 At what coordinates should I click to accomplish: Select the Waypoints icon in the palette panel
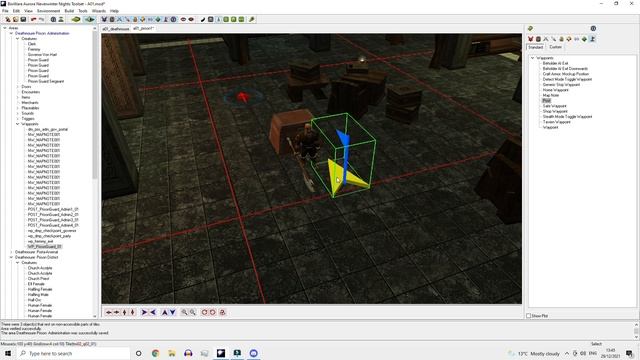tap(592, 39)
